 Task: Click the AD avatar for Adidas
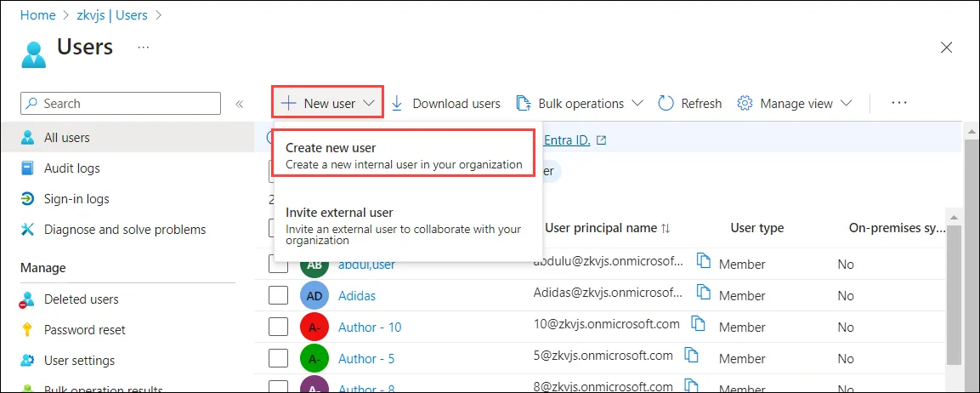pyautogui.click(x=314, y=295)
